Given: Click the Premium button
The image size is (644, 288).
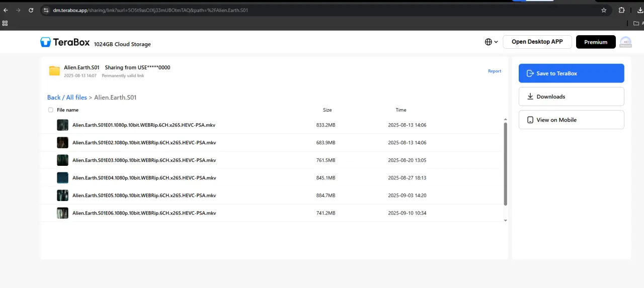Looking at the screenshot, I should [x=596, y=42].
